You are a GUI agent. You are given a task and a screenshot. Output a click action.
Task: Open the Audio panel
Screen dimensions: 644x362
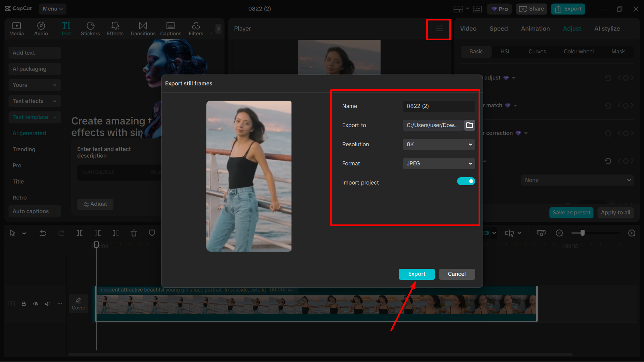41,29
